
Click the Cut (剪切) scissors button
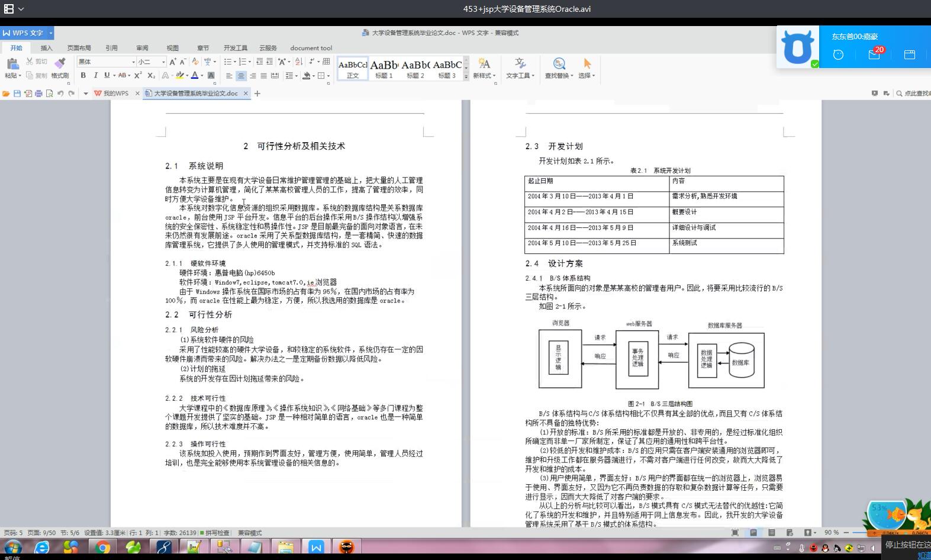[36, 62]
